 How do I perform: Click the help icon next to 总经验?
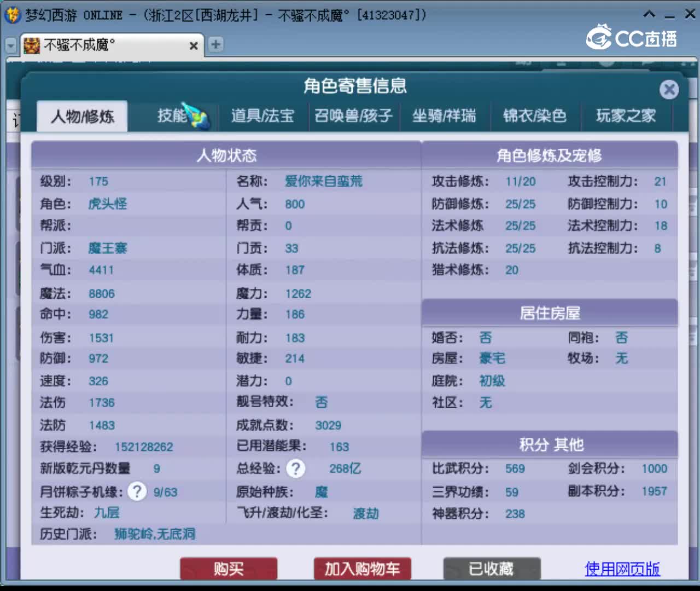coord(296,468)
